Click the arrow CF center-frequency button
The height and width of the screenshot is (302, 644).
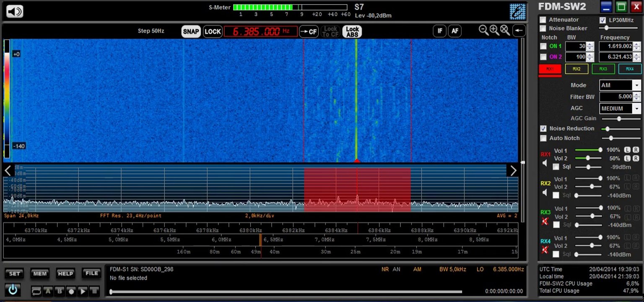tap(309, 31)
